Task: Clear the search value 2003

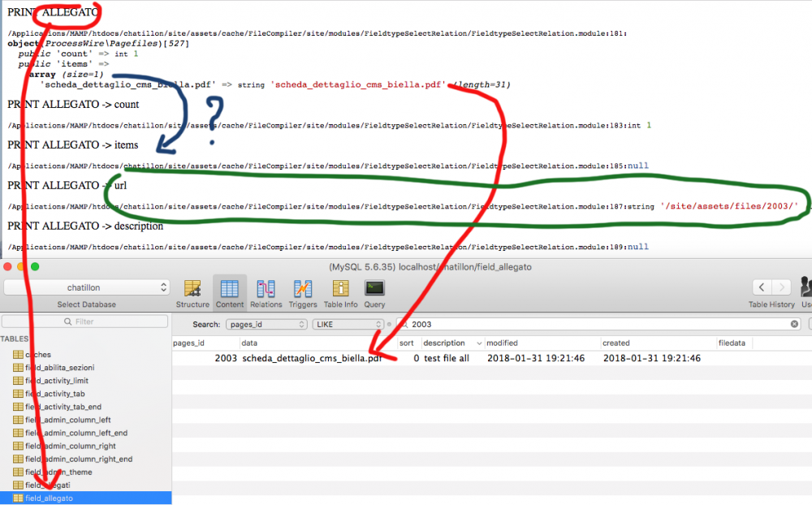Action: 795,324
